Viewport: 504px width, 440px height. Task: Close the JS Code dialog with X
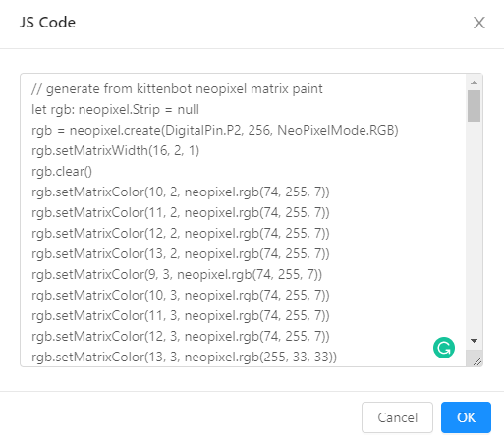point(479,23)
